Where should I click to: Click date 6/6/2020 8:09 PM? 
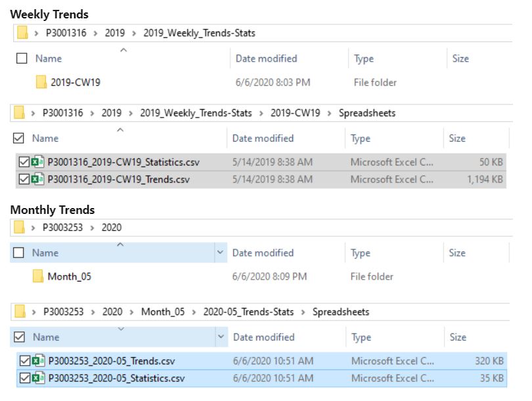(x=269, y=276)
